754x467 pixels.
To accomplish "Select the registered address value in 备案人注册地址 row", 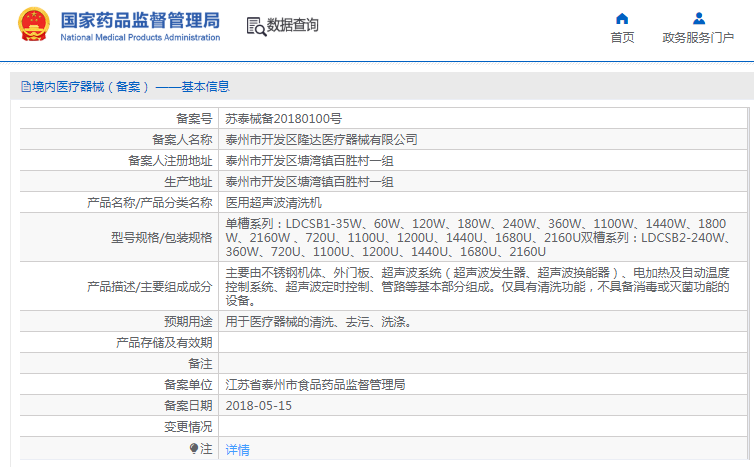I will coord(309,161).
